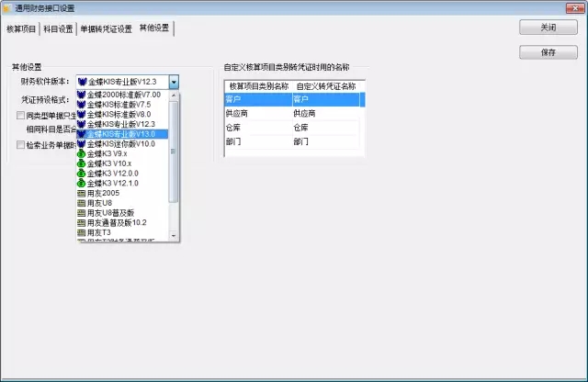Click the 关闭 button
Screen dimensions: 588x382
(x=548, y=28)
